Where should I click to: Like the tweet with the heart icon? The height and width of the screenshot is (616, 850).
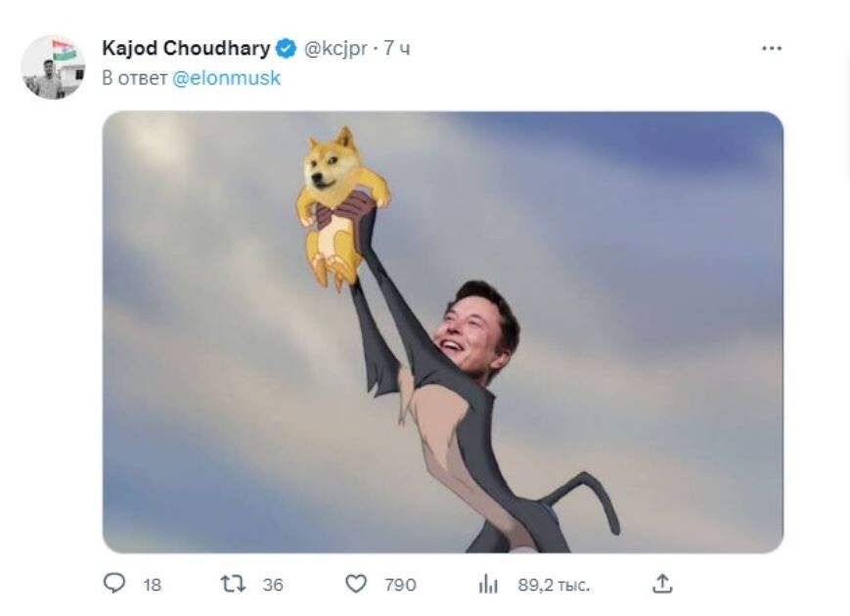pos(356,584)
